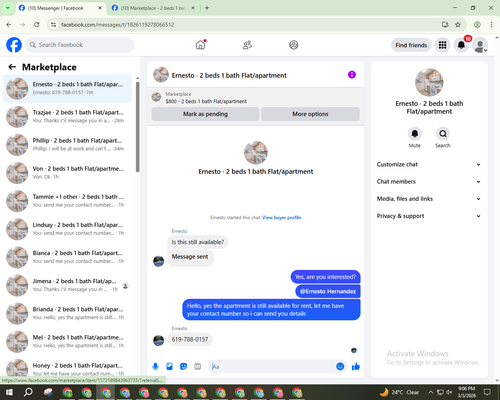Click the "Is this still available?" message

[198, 242]
